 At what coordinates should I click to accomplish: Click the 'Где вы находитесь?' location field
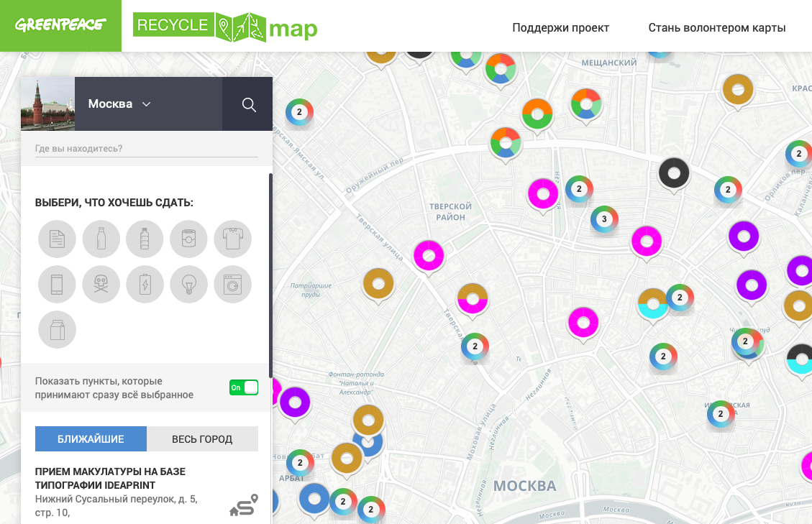pyautogui.click(x=146, y=149)
